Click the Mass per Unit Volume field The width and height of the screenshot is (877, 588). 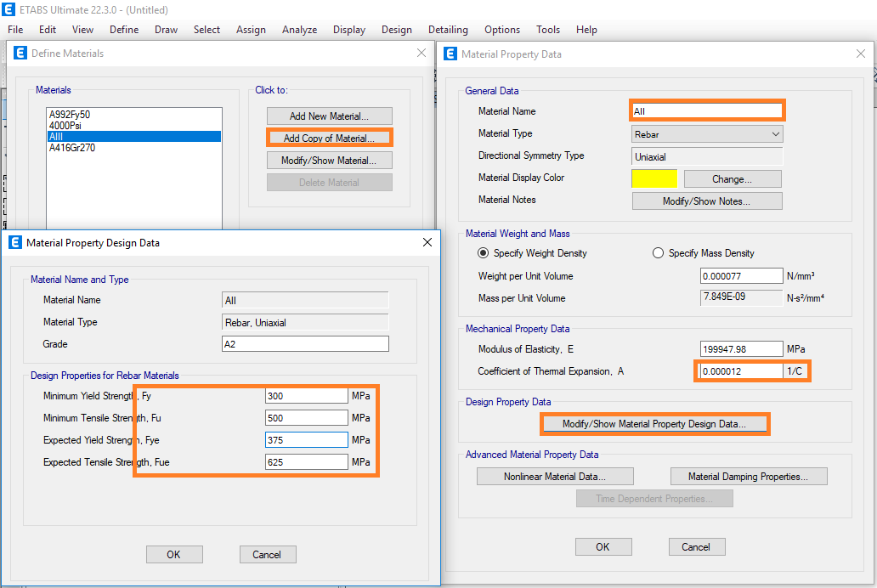pos(742,297)
